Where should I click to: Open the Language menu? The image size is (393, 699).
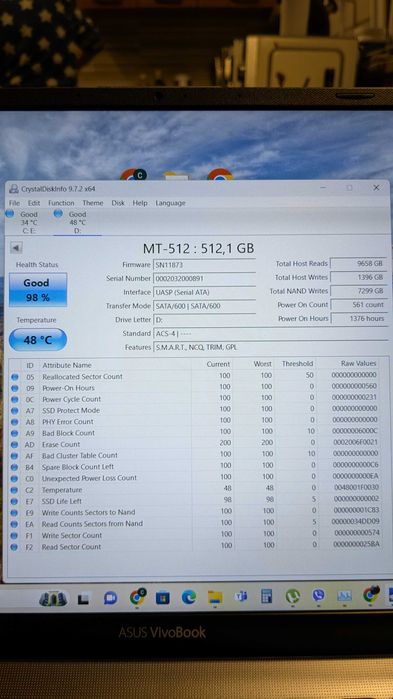coord(170,203)
